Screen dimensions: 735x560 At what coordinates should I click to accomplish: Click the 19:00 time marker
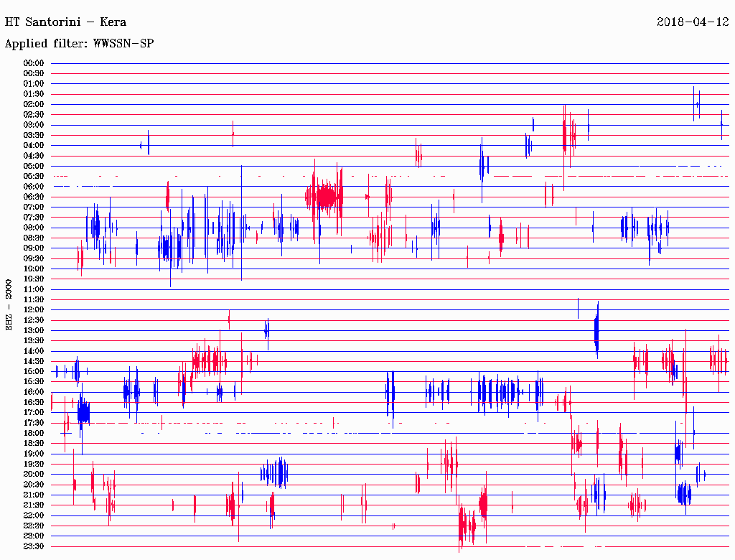coord(34,454)
